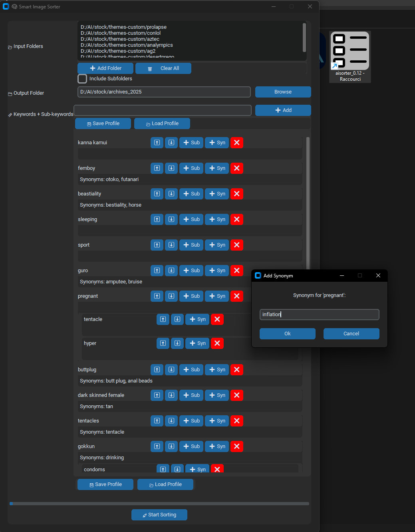Clear All input folders
415x532 pixels.
pos(163,68)
